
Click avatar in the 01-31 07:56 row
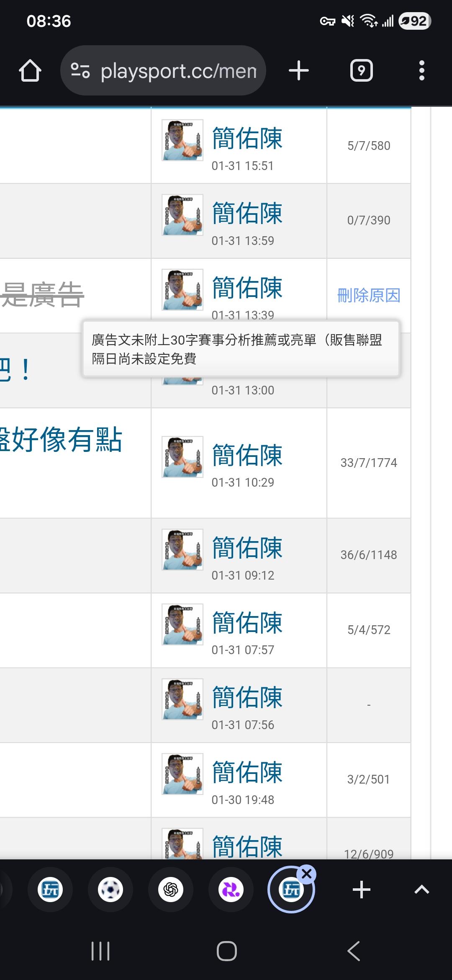(182, 699)
